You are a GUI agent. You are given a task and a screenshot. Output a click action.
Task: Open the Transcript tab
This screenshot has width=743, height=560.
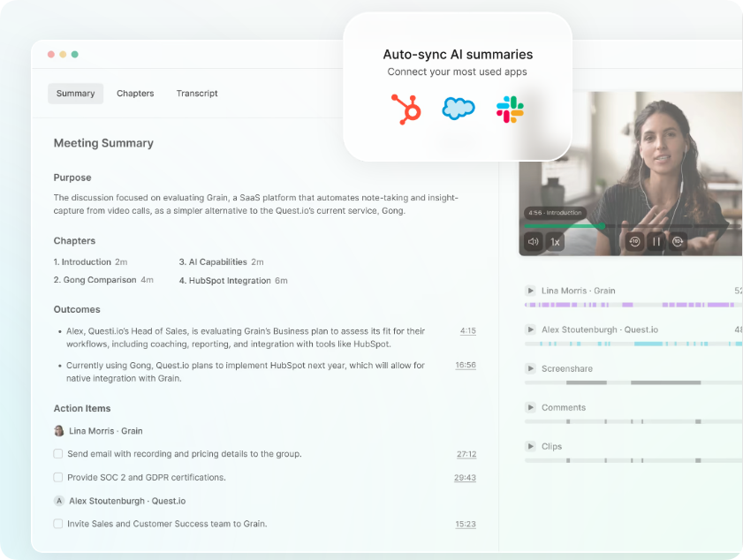(x=197, y=94)
